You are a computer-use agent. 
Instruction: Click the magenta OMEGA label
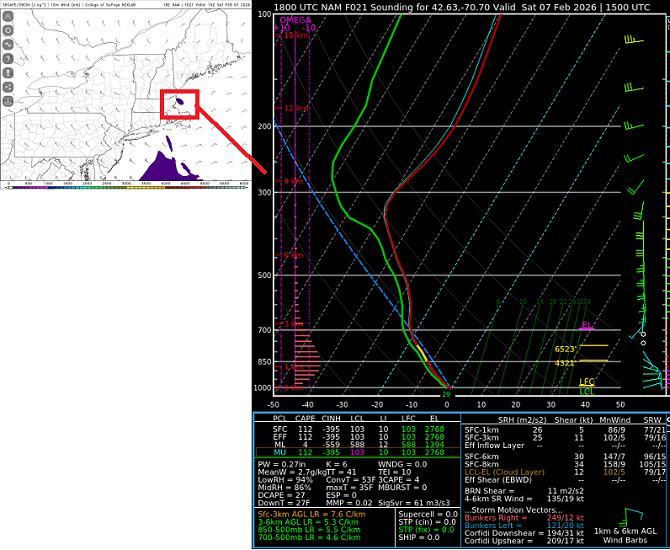tap(295, 19)
